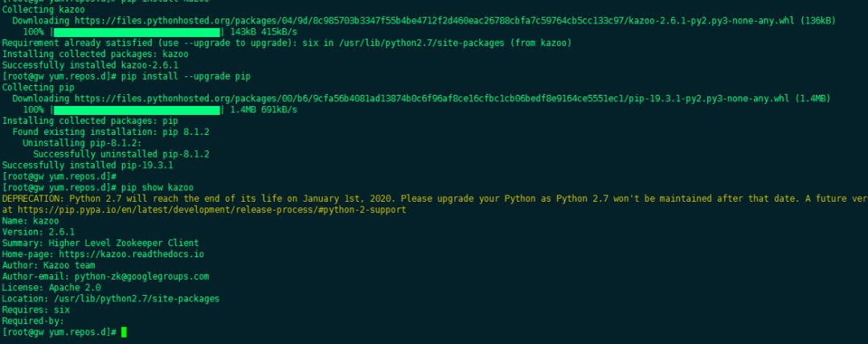
Task: Click 'Successfully installed kazoo-2.6.1' line
Action: tap(90, 65)
